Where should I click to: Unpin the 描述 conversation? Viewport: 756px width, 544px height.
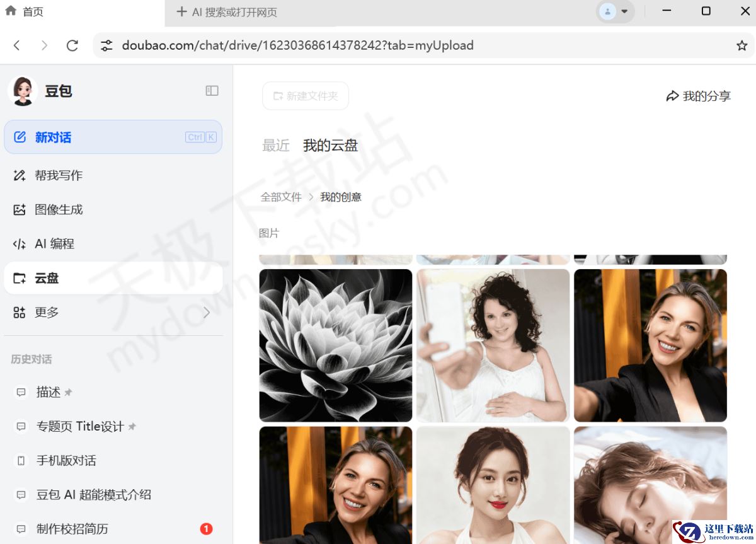(x=69, y=391)
